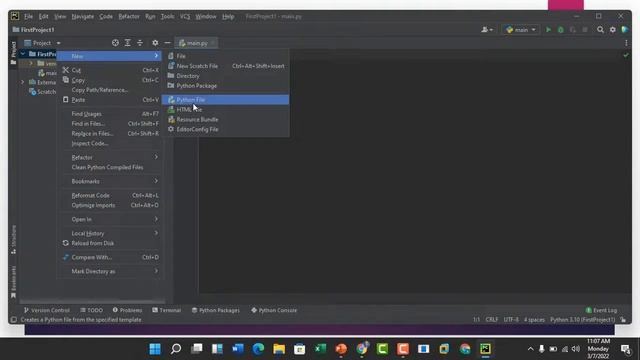Viewport: 640px width, 360px height.
Task: Click Reload from Disk
Action: (110, 243)
